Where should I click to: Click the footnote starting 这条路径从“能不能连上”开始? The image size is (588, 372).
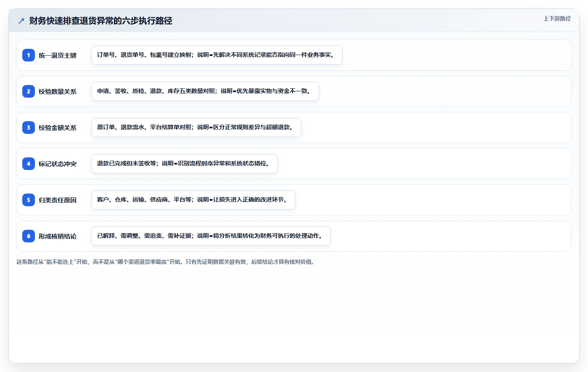[x=166, y=262]
